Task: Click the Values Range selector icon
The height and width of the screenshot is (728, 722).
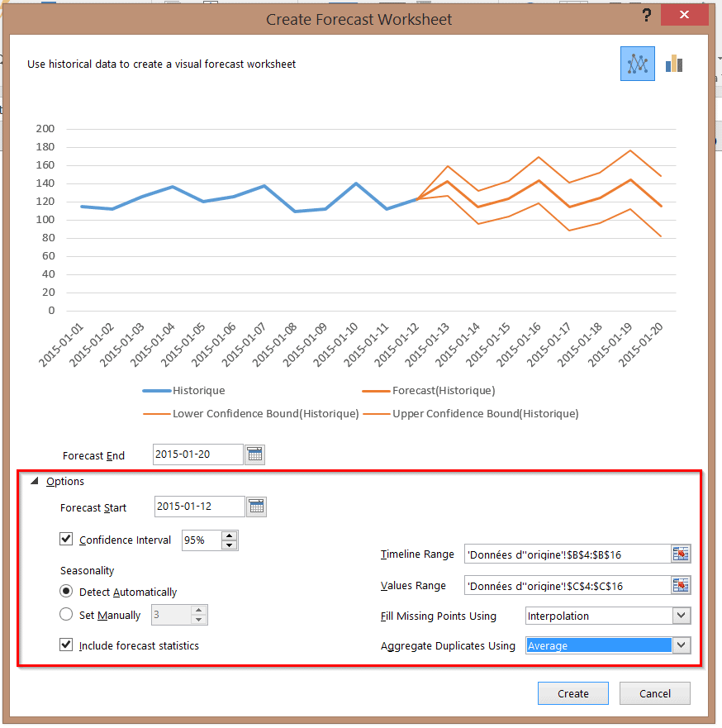Action: click(x=681, y=585)
